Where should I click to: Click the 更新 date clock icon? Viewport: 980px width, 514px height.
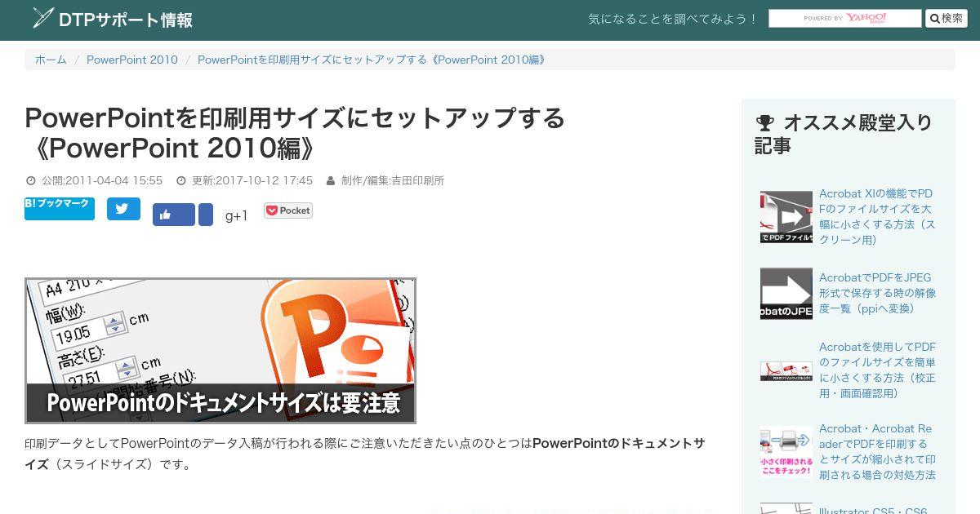pyautogui.click(x=181, y=180)
